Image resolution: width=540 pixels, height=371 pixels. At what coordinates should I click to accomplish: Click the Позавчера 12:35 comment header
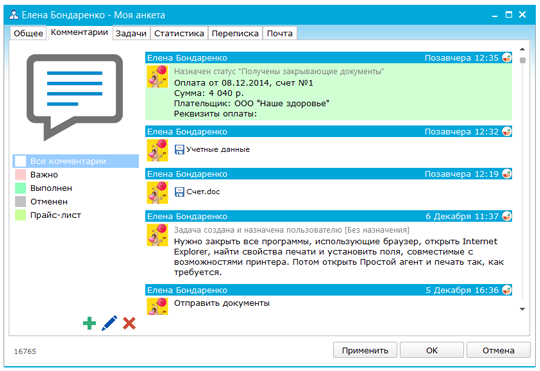click(x=329, y=58)
